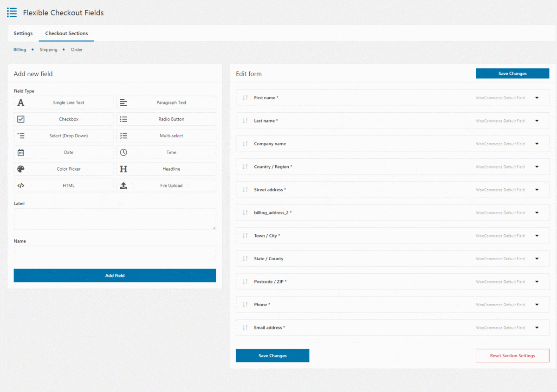
Task: Click the "Add new field" heading
Action: pos(33,74)
